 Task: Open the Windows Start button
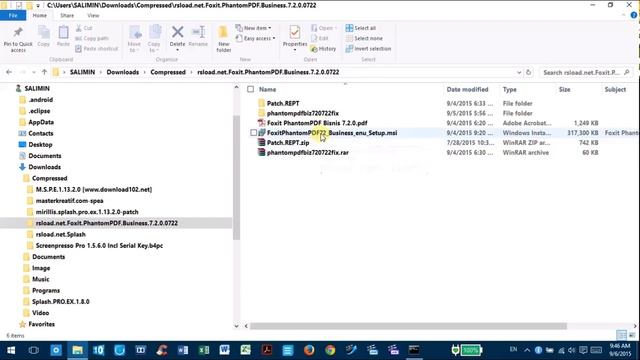click(11, 350)
